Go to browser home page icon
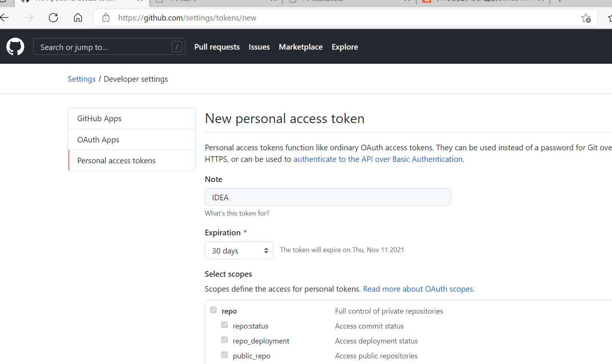Image resolution: width=612 pixels, height=364 pixels. (78, 18)
